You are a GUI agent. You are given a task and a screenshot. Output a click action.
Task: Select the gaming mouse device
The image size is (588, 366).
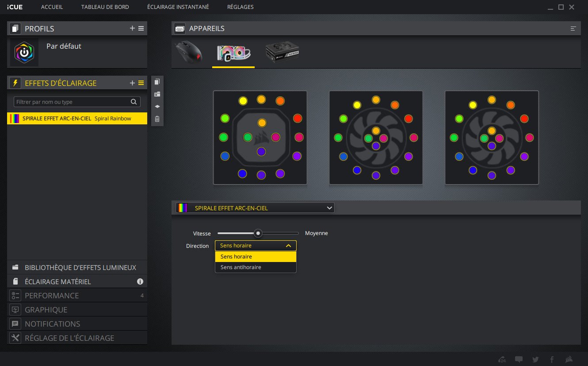189,53
